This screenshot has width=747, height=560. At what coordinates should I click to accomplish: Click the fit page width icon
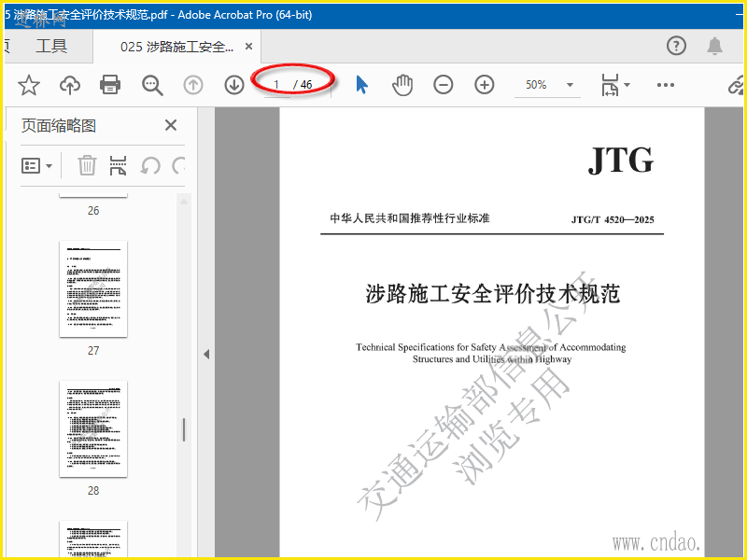click(610, 85)
